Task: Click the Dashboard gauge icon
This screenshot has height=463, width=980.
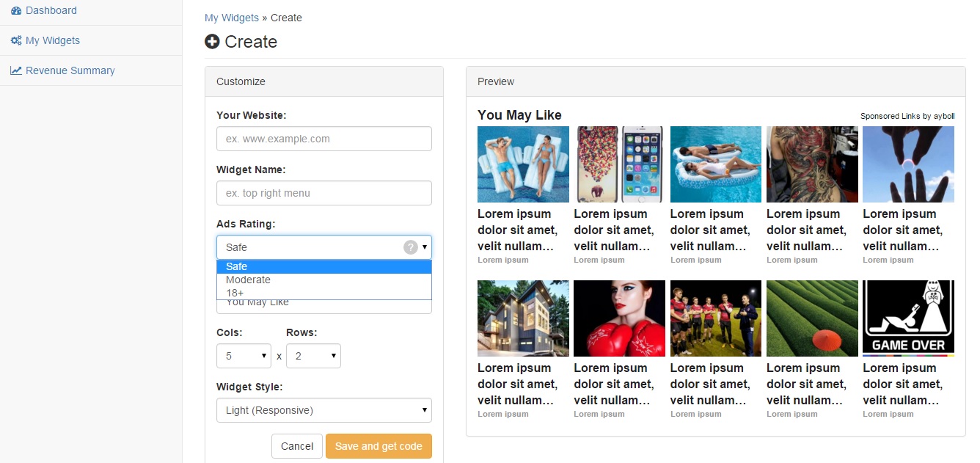Action: pyautogui.click(x=16, y=10)
